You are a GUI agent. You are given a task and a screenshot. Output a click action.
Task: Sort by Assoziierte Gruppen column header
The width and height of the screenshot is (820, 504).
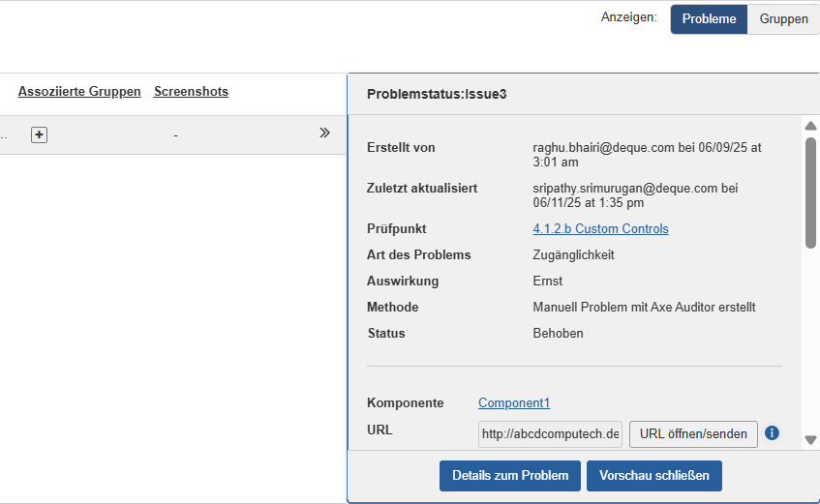click(79, 92)
